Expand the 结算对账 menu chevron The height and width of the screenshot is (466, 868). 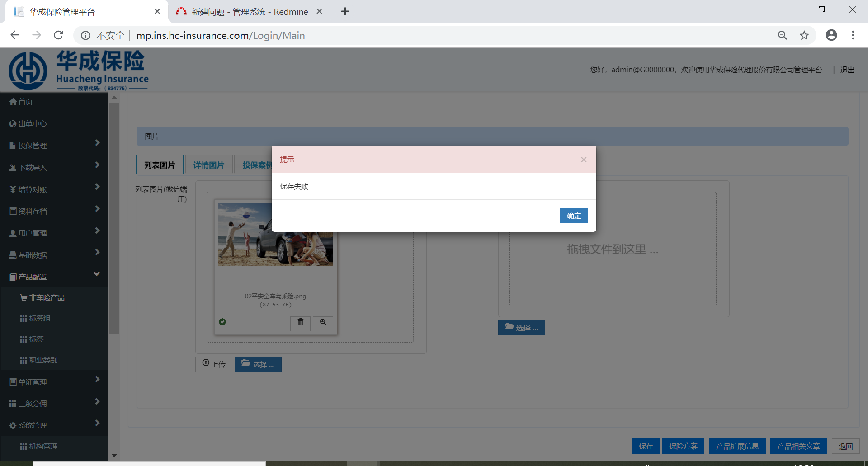[97, 187]
